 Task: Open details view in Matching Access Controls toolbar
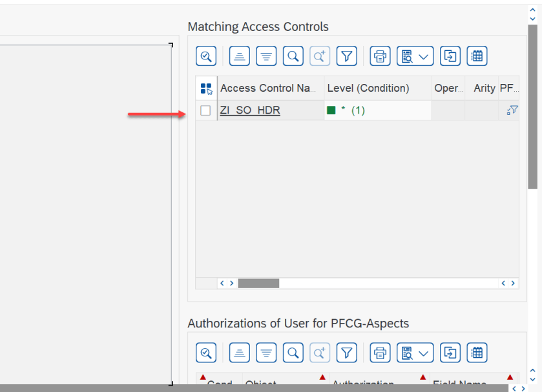[x=206, y=56]
